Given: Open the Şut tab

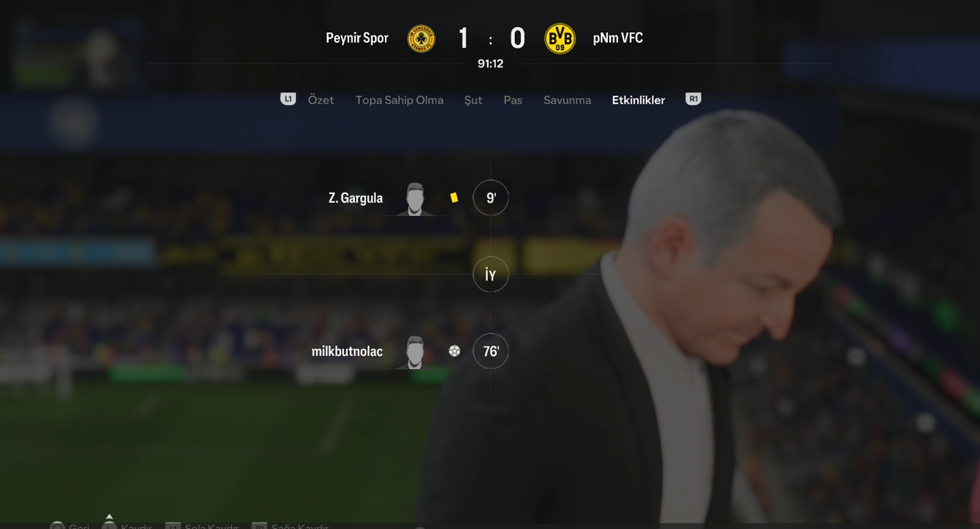Looking at the screenshot, I should point(473,100).
